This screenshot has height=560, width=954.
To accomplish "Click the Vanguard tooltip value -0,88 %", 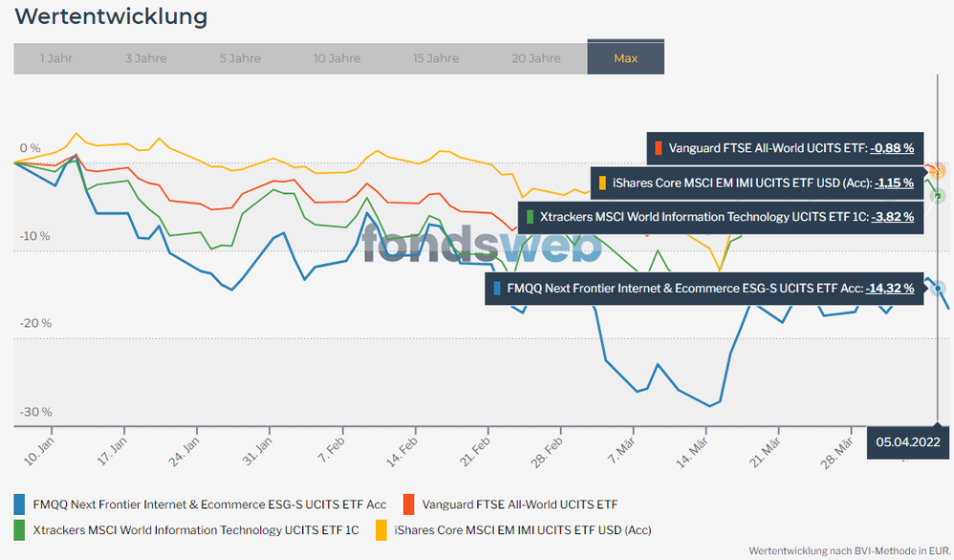I will click(892, 148).
